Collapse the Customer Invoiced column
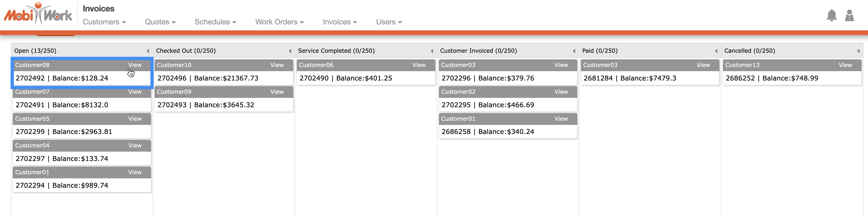The image size is (868, 216). coord(574,51)
